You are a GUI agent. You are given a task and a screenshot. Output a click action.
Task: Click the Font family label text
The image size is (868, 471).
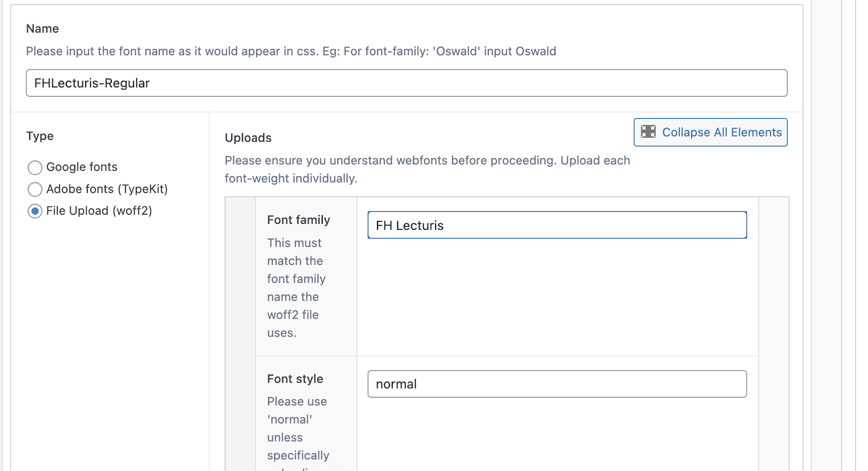(x=298, y=220)
